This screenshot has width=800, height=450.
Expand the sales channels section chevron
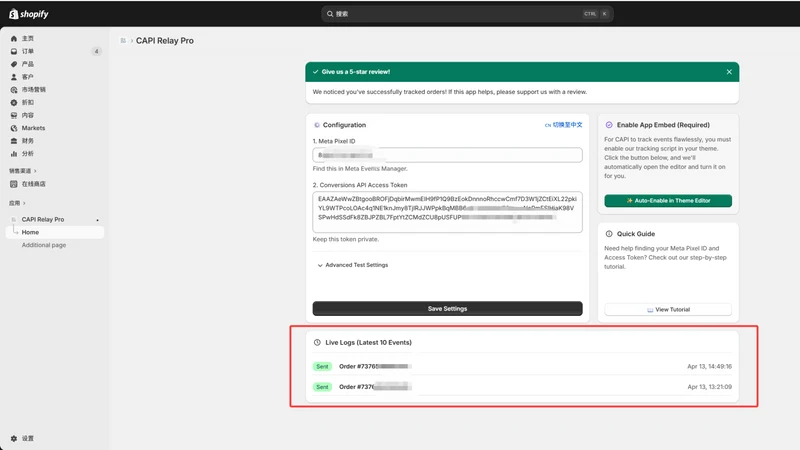point(35,171)
